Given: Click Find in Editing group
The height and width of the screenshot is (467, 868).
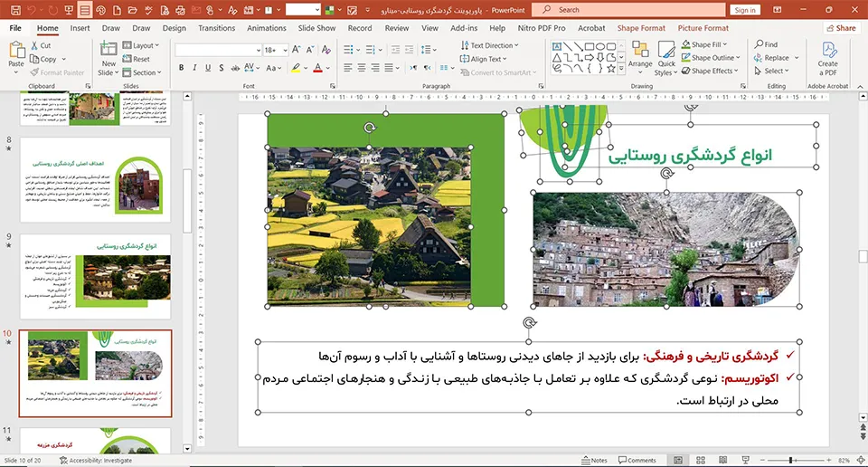Looking at the screenshot, I should tap(766, 44).
